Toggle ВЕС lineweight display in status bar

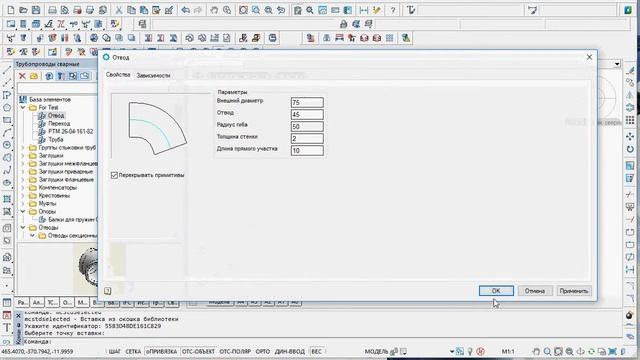pyautogui.click(x=317, y=351)
